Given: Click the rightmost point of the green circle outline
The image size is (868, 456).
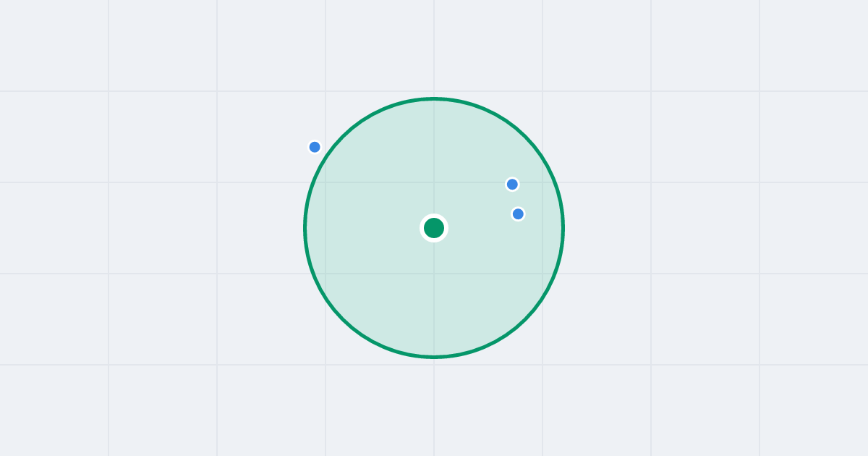Looking at the screenshot, I should [x=563, y=228].
